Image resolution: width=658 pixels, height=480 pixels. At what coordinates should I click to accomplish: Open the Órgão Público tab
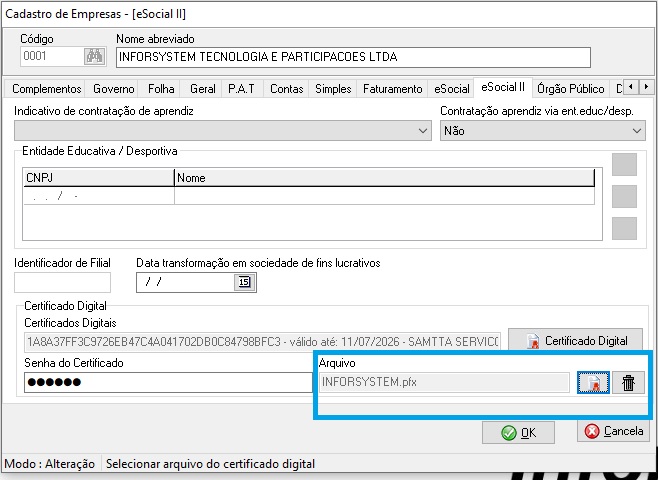pos(570,89)
